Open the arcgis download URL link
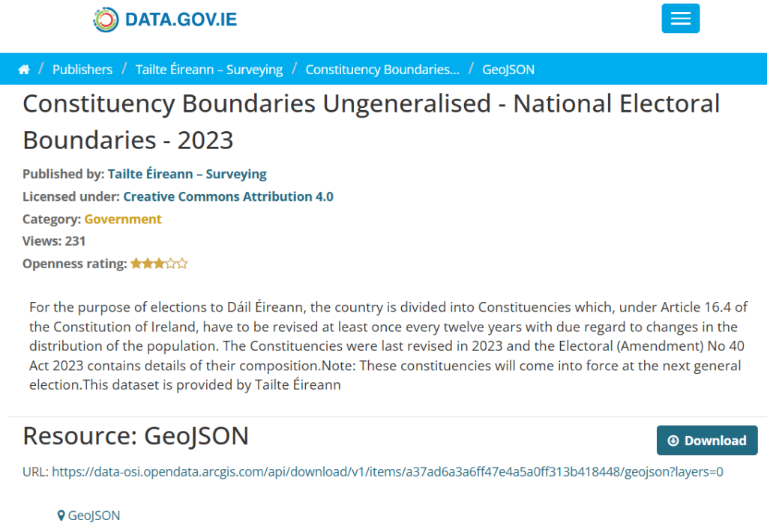 [388, 472]
